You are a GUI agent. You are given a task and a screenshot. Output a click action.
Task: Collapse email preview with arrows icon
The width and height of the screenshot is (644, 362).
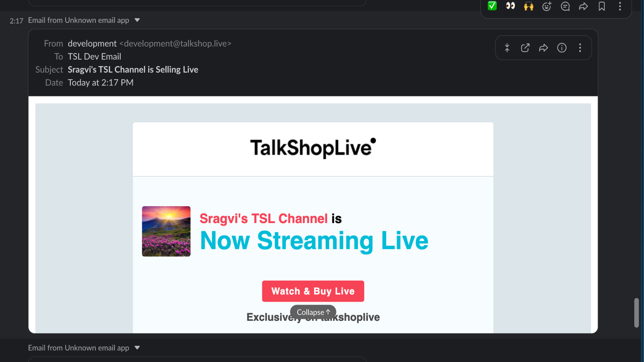(x=507, y=48)
